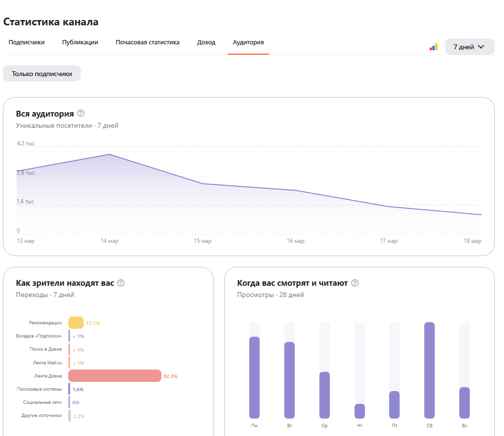This screenshot has height=436, width=504.
Task: Click the red Лента Дзена bar
Action: (x=115, y=376)
